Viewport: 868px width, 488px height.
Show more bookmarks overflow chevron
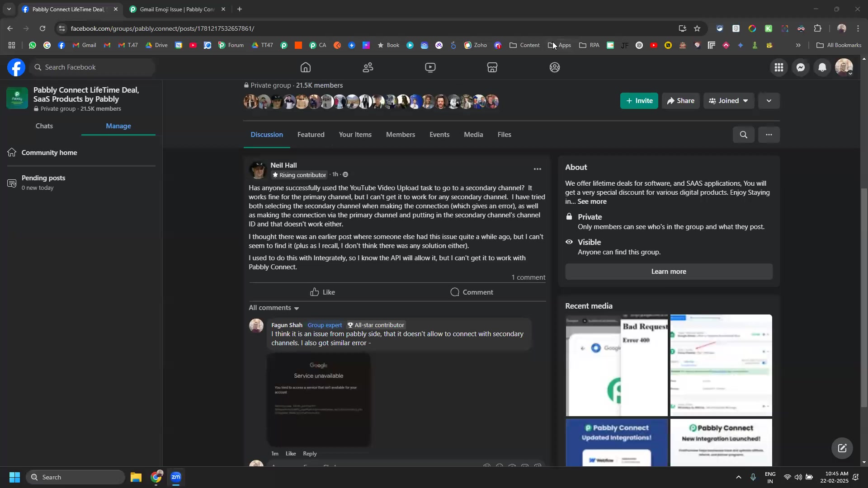(798, 45)
